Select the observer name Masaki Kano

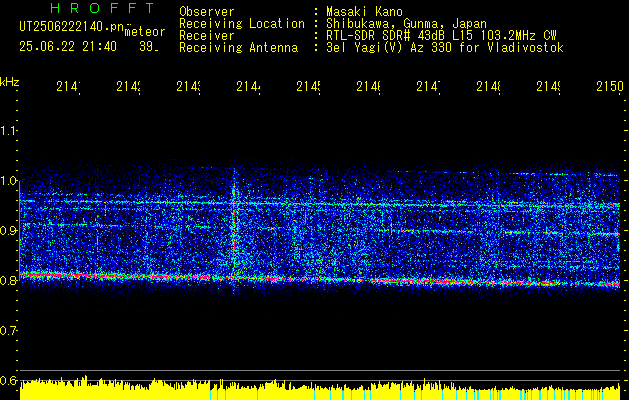click(364, 11)
